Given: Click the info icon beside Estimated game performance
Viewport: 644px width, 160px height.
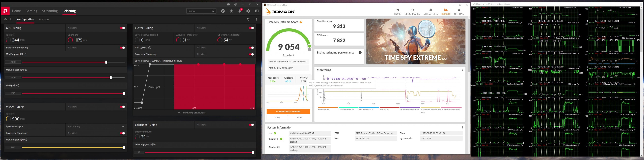Looking at the screenshot, I should pyautogui.click(x=360, y=53).
